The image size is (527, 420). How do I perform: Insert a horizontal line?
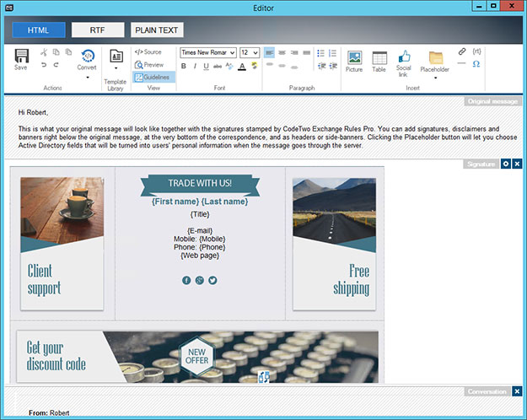pos(462,63)
